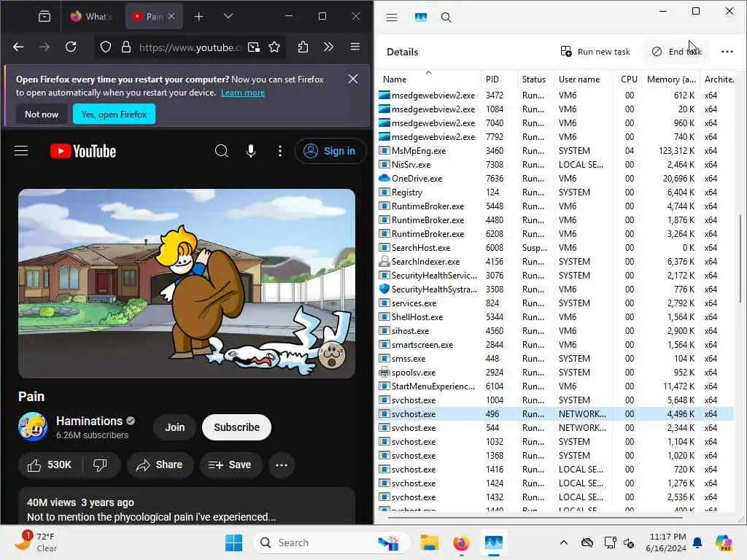Open Task Manager more options ellipsis
Viewport: 747px width, 560px height.
(727, 52)
